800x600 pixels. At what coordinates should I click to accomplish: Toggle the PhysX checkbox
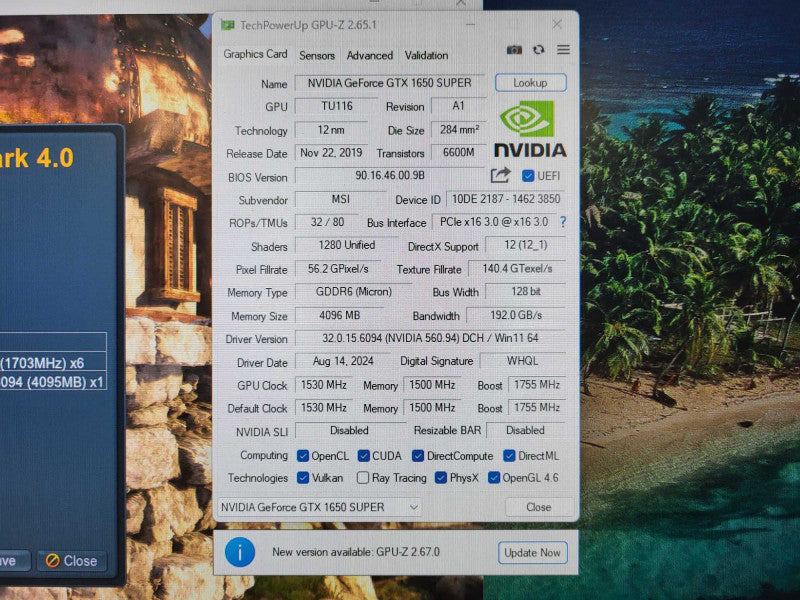click(440, 478)
